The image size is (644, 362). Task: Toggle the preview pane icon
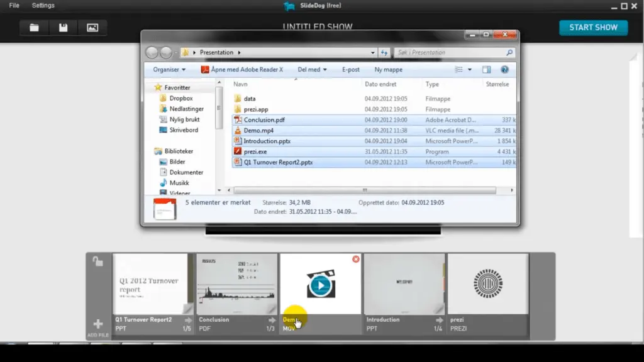486,69
